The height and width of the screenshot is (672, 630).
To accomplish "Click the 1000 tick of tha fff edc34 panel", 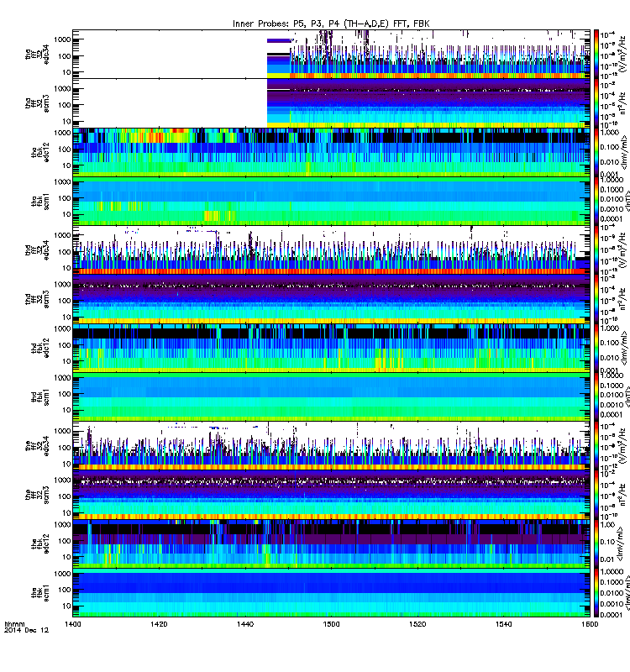I will click(62, 39).
